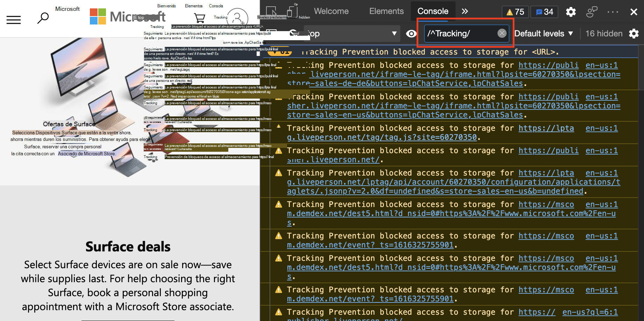The width and height of the screenshot is (644, 321).
Task: Close the DevTools panel
Action: point(634,12)
